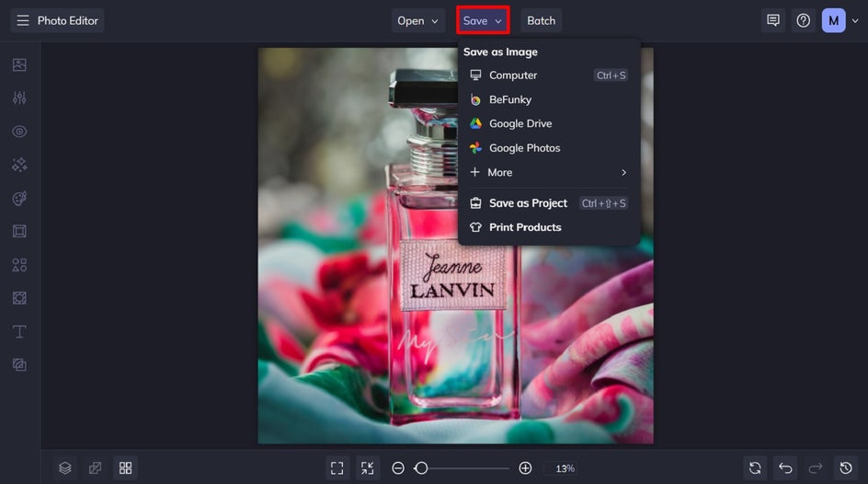Screen dimensions: 868x484
Task: Click the fit to screen icon
Action: coord(337,468)
